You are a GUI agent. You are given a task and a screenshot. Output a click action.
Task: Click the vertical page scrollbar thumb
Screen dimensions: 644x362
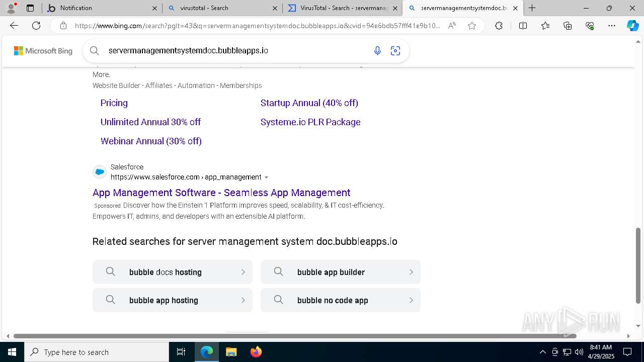click(638, 265)
